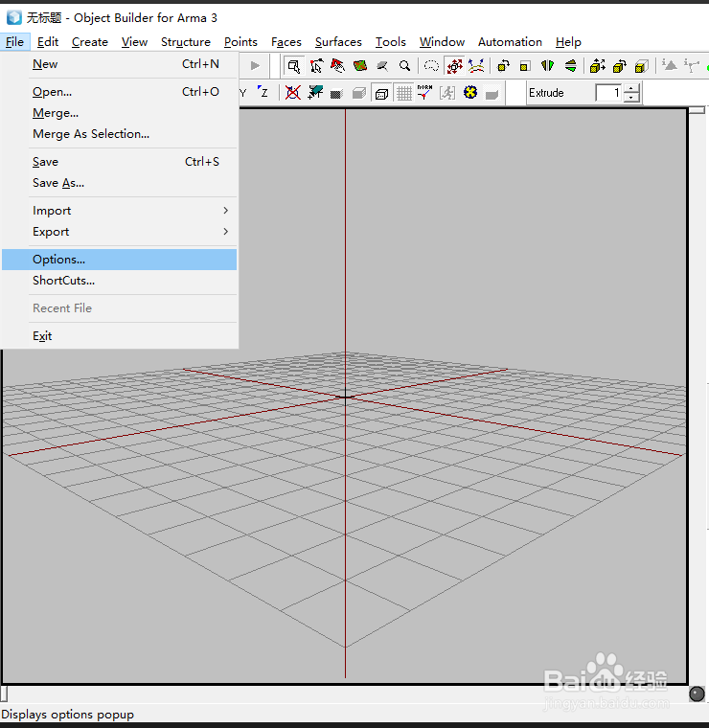Click the green vertical mirror icon
Image resolution: width=709 pixels, height=728 pixels.
tap(548, 66)
